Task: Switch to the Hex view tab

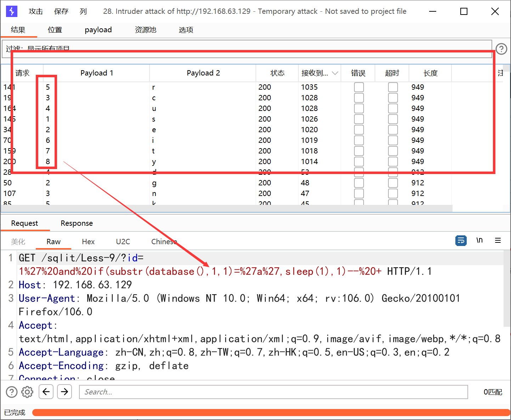Action: tap(88, 242)
